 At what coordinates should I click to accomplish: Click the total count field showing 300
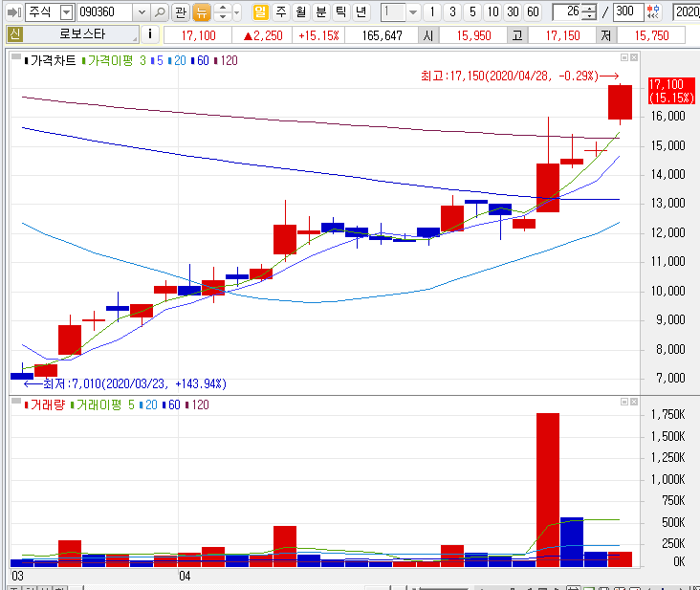coord(628,11)
